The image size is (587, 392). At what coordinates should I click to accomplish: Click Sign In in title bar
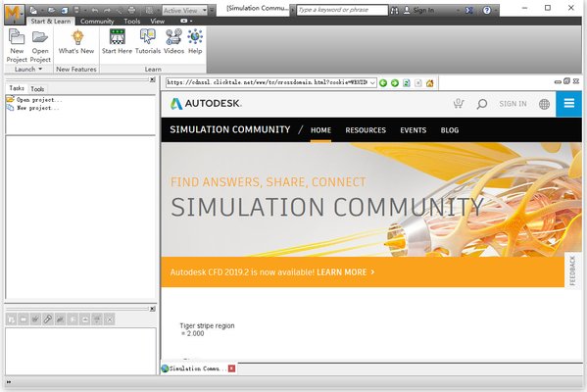pyautogui.click(x=423, y=11)
